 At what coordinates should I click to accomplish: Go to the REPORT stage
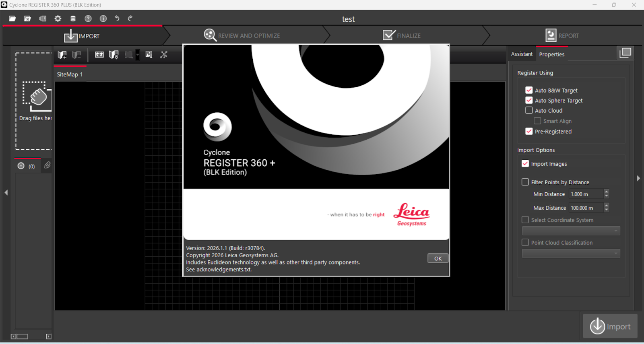[562, 35]
